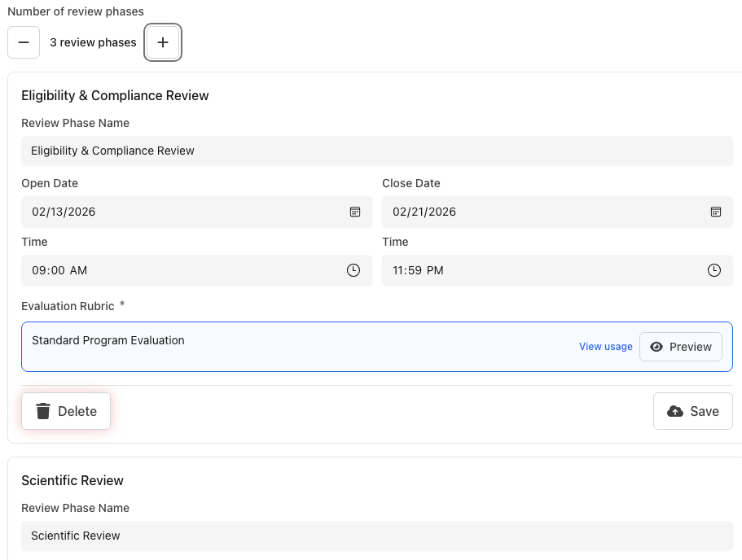Open the time picker for the 09:00 AM field

[354, 270]
